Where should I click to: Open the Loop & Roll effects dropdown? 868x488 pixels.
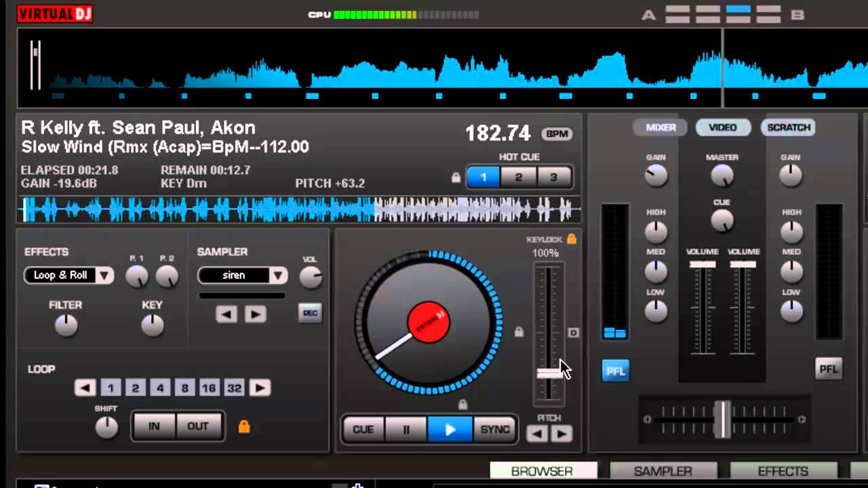104,275
